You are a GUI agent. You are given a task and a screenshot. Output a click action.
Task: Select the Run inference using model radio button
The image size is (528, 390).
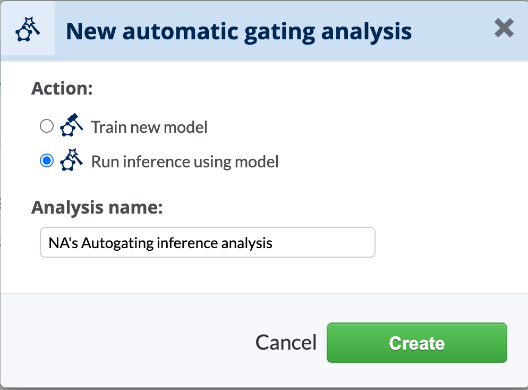pos(46,160)
